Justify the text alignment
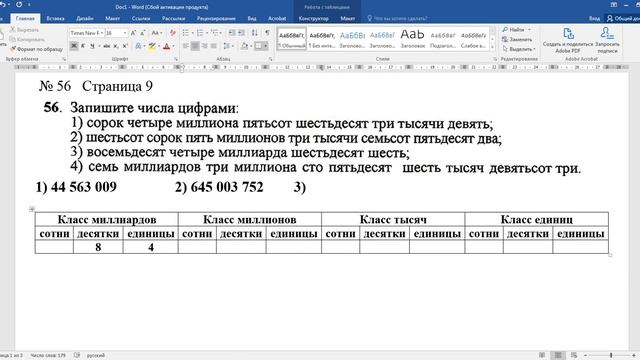The height and width of the screenshot is (360, 640). (214, 46)
